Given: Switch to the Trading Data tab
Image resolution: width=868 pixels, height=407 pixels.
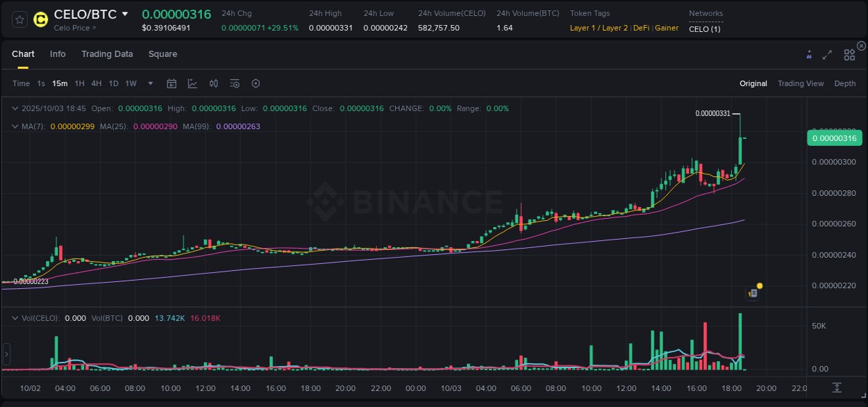Looking at the screenshot, I should (x=107, y=53).
